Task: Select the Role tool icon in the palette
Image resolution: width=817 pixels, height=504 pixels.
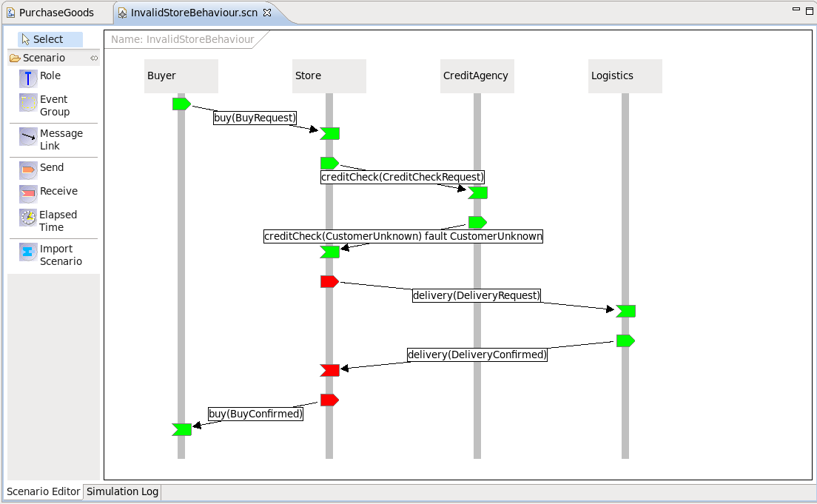Action: click(27, 78)
